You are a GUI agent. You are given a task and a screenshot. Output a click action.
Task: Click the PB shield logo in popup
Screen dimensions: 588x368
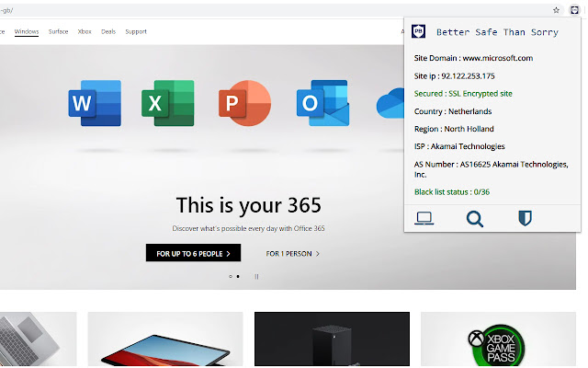click(419, 31)
